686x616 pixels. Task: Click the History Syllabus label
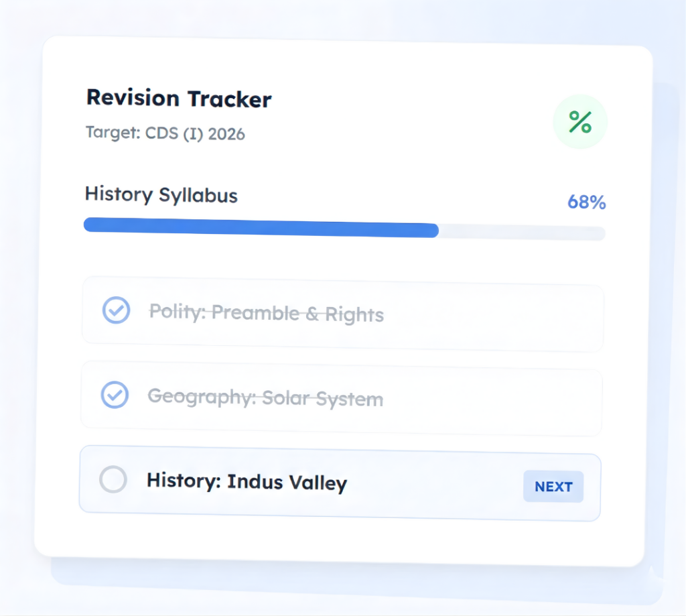pos(161,195)
